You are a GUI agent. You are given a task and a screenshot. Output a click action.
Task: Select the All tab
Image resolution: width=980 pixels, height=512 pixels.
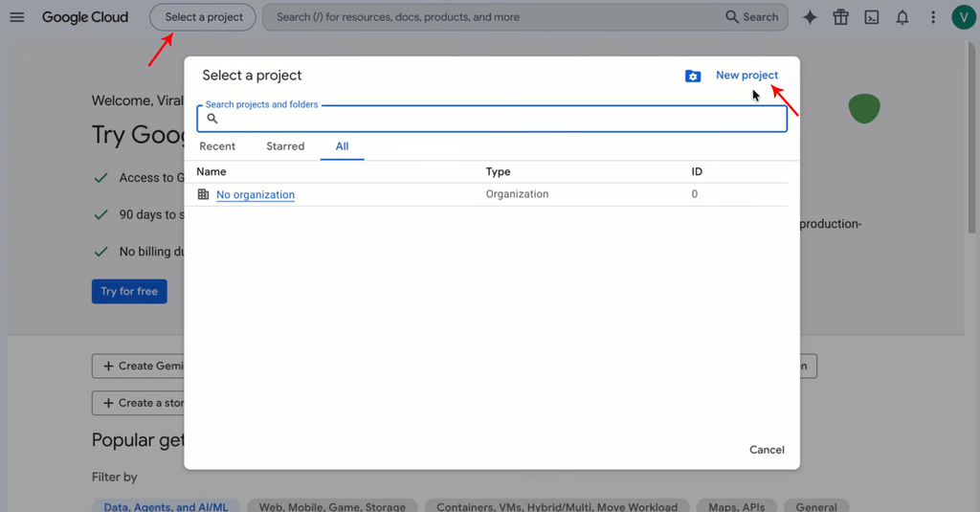click(342, 146)
